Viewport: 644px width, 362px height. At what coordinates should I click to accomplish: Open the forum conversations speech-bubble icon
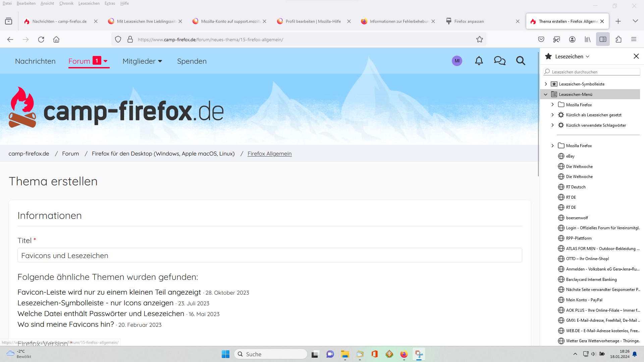click(x=499, y=61)
